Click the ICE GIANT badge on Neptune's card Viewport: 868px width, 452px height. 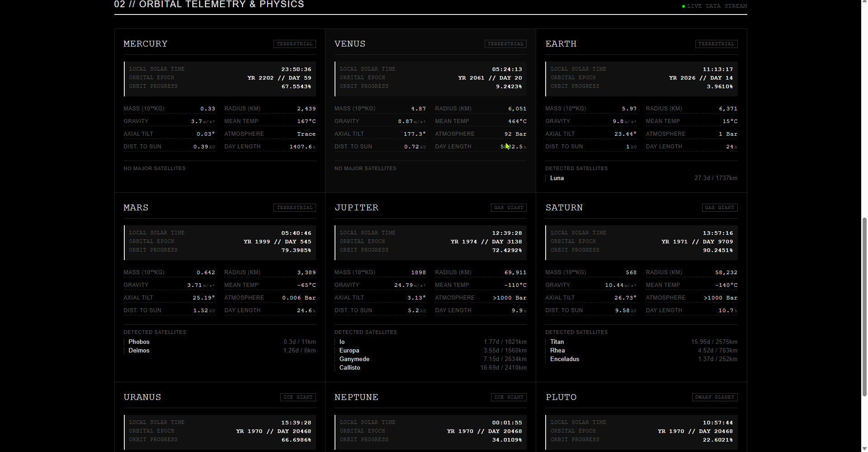tap(508, 397)
